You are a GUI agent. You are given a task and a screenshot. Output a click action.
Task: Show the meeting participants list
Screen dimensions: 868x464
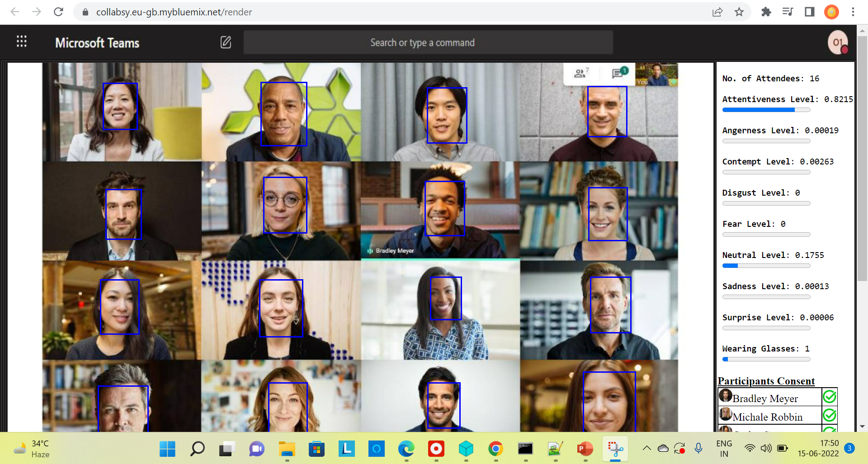(x=581, y=73)
